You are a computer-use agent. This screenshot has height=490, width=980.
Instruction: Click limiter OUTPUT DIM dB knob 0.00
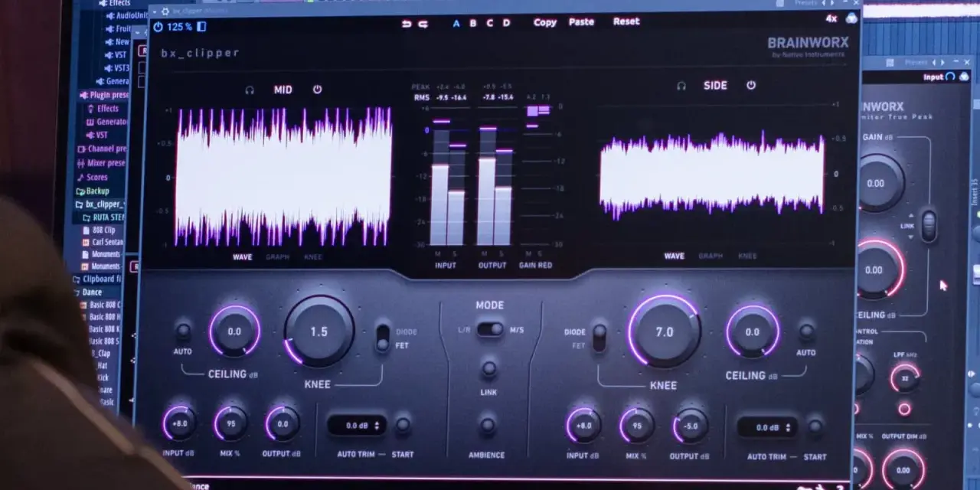(x=903, y=470)
